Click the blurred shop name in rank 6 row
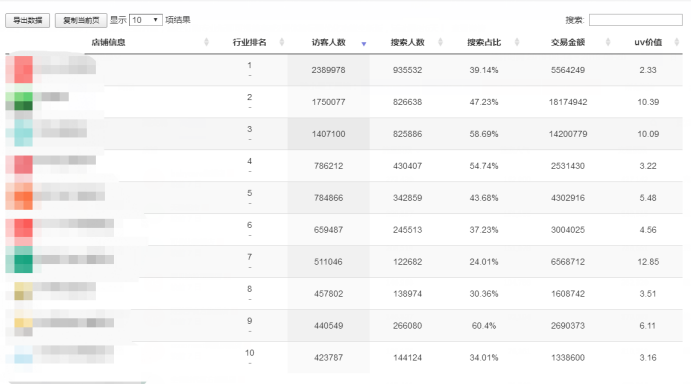This screenshot has height=385, width=691. point(73,224)
